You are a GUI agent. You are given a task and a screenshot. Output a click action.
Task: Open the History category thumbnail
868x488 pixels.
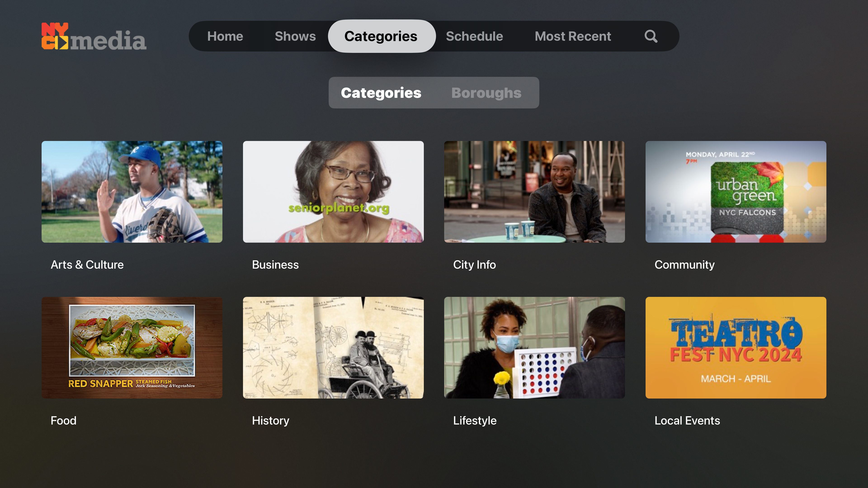[333, 347]
